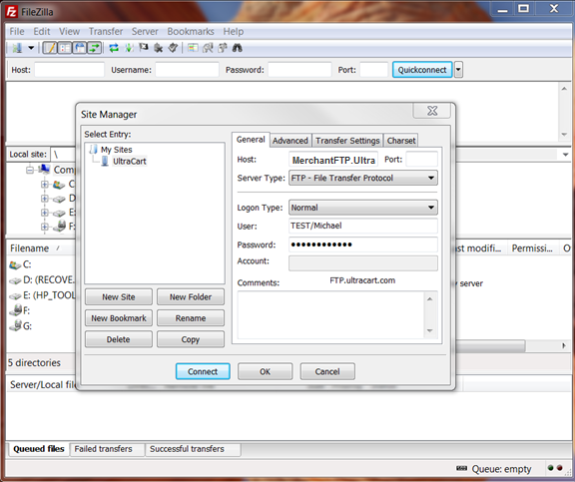The image size is (575, 482).
Task: Toggle the synchronized browsing icon
Action: click(x=223, y=48)
